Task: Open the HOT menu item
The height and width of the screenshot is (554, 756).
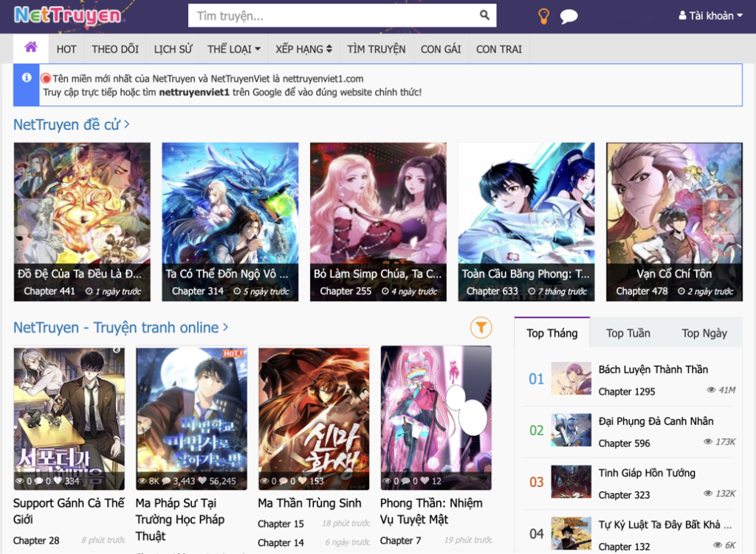Action: [x=66, y=49]
